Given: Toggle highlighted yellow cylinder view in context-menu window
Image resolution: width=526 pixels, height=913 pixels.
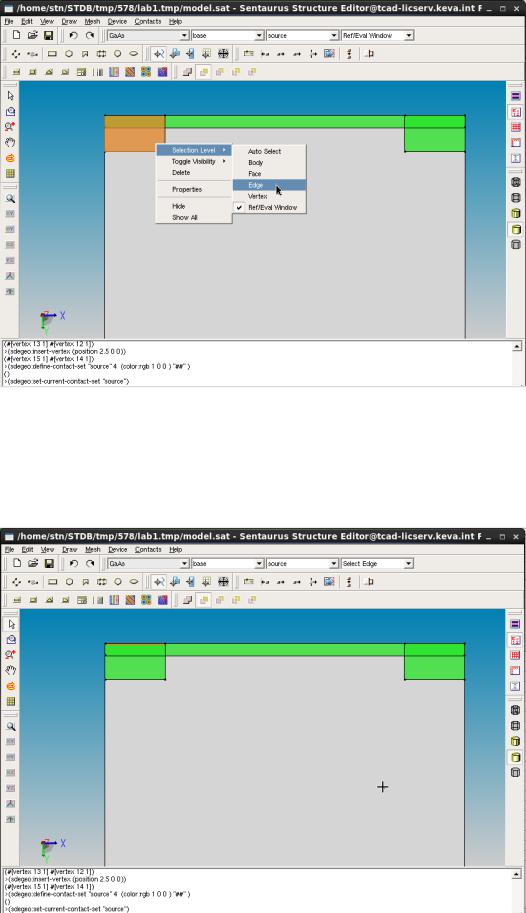Looking at the screenshot, I should 516,229.
